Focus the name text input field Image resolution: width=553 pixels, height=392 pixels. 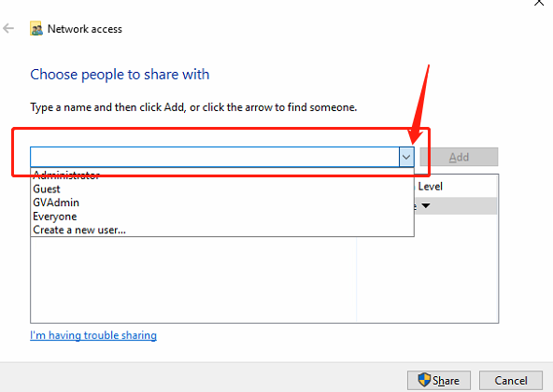(215, 157)
